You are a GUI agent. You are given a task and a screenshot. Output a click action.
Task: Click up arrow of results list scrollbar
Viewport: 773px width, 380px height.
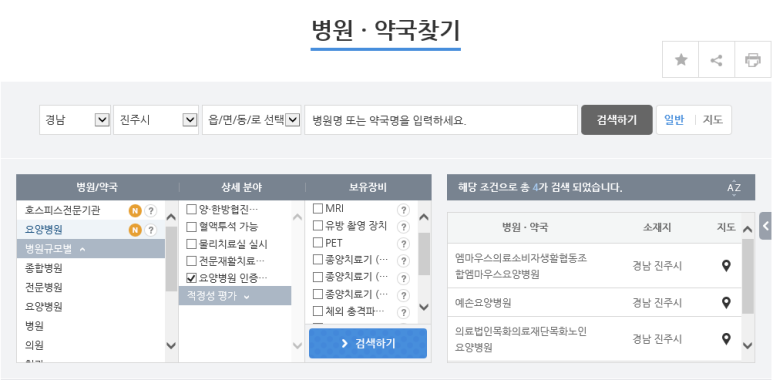[x=747, y=229]
